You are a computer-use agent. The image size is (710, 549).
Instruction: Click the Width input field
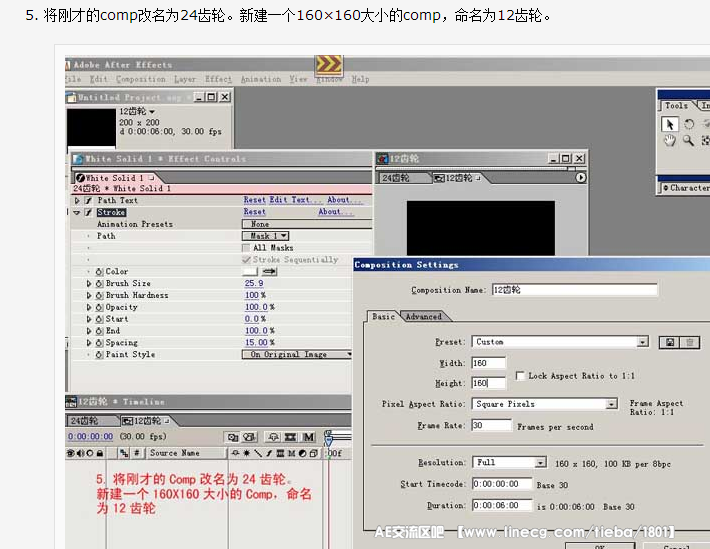click(x=489, y=363)
